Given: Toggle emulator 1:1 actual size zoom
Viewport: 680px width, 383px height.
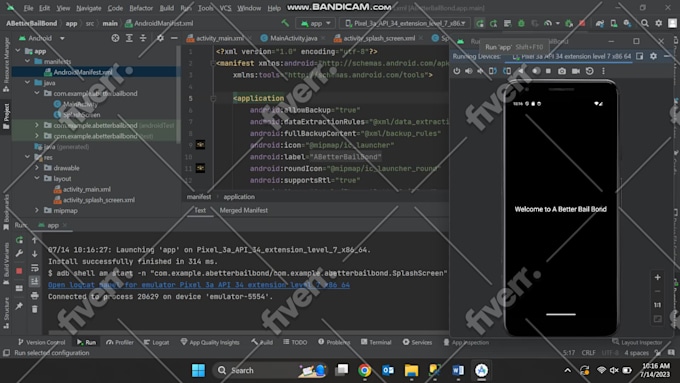Looking at the screenshot, I should [657, 305].
